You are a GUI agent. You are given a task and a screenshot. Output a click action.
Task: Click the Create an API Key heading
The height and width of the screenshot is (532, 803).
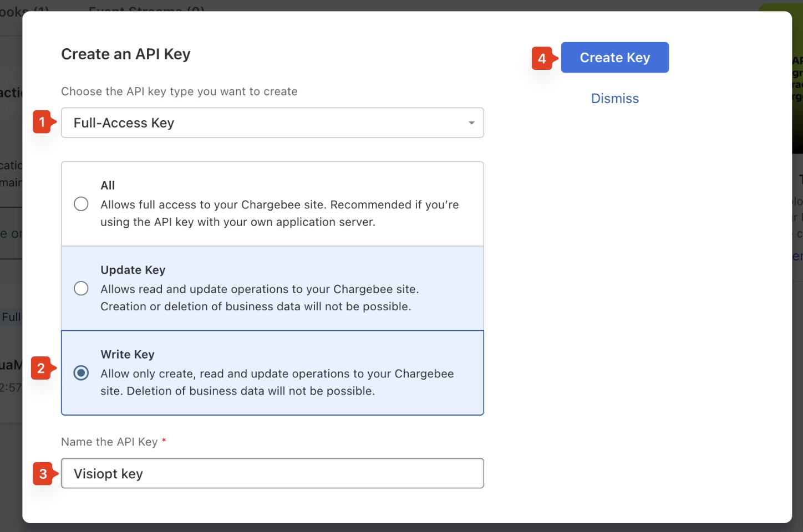tap(126, 54)
